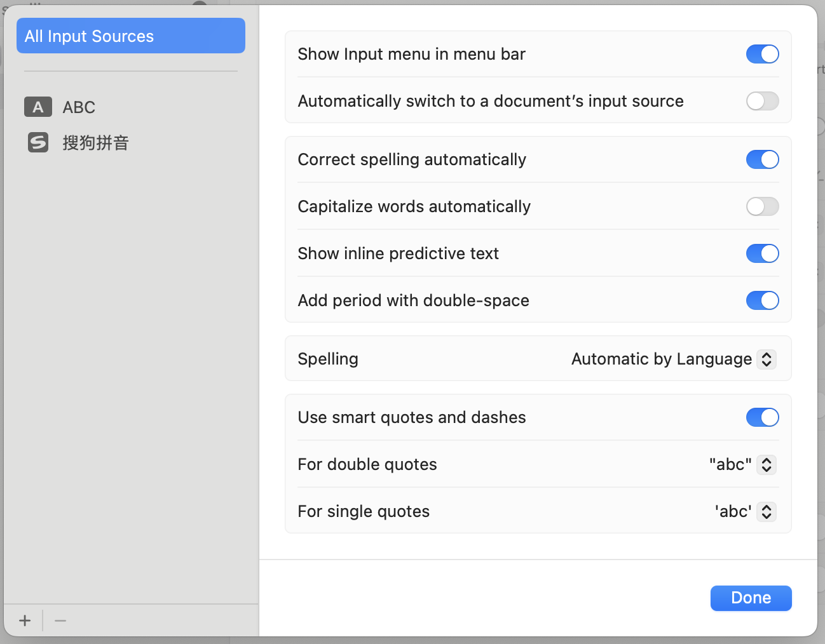
Task: Click the Sogou Pinyin input source icon
Action: tap(38, 142)
